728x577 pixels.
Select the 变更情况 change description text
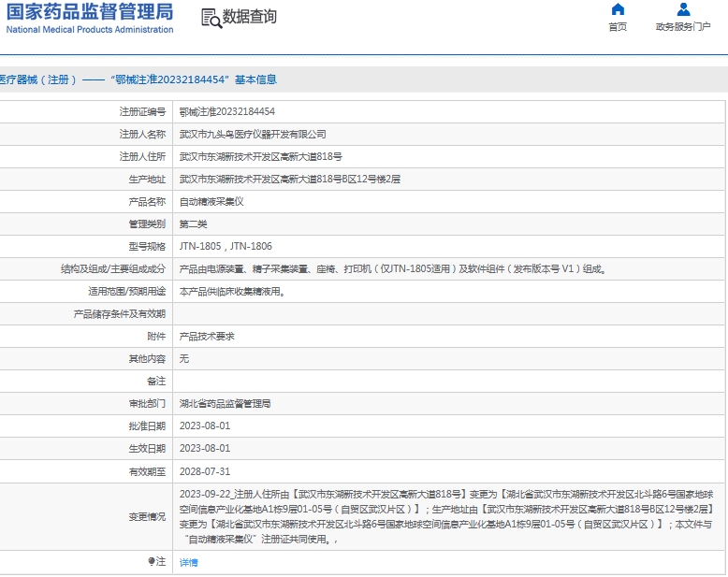[446, 517]
